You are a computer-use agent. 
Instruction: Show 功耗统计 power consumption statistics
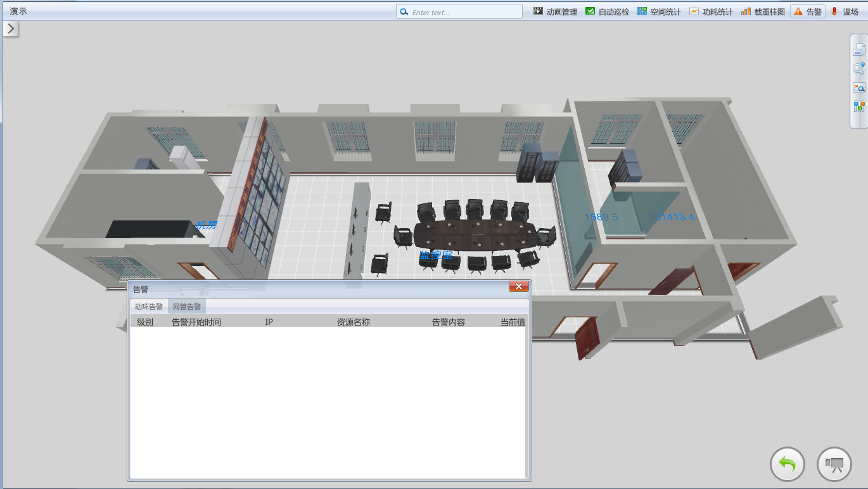[x=711, y=11]
